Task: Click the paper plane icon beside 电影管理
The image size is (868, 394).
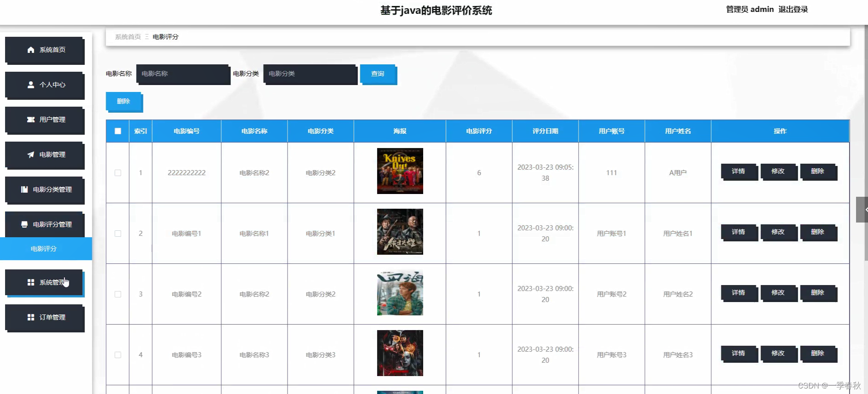Action: tap(31, 154)
